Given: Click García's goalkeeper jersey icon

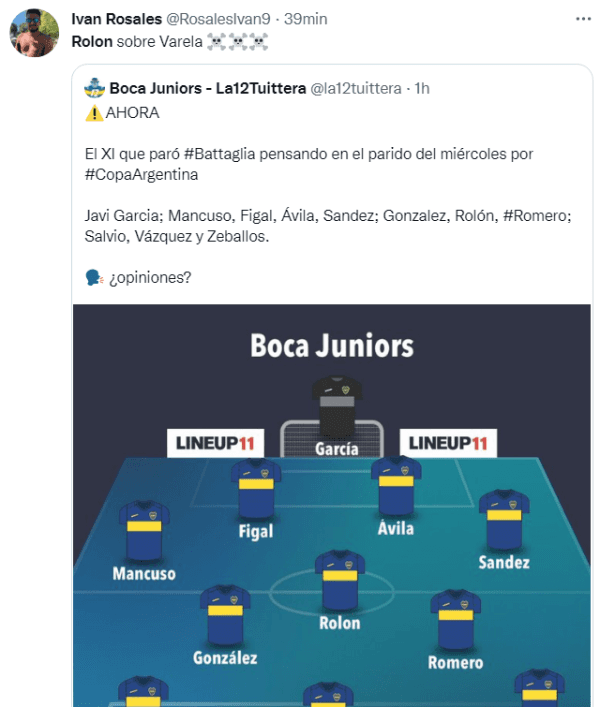Looking at the screenshot, I should (335, 406).
